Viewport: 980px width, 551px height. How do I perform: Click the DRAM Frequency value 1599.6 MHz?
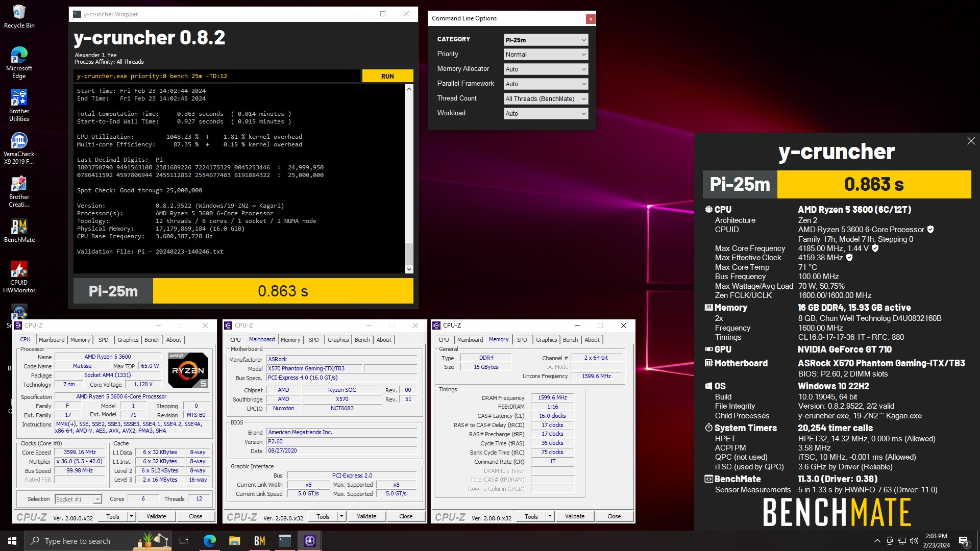[552, 397]
